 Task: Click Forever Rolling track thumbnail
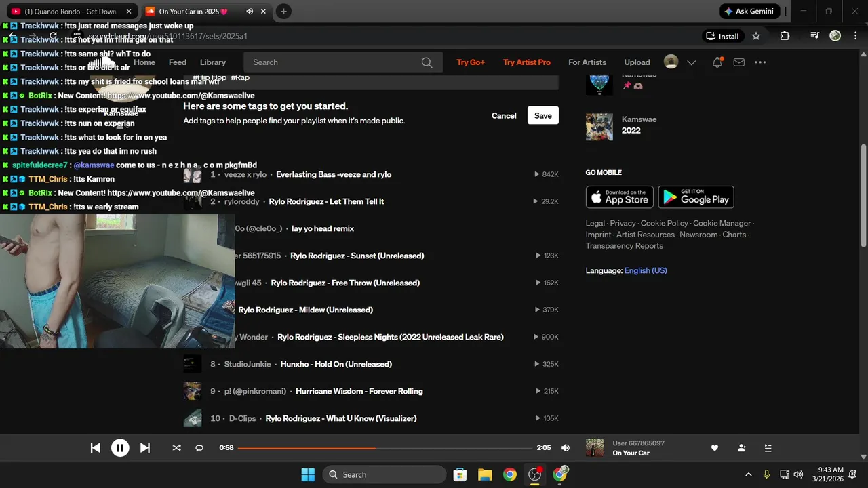coord(193,391)
